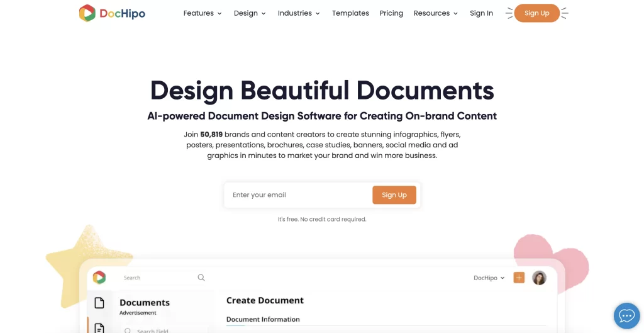Expand the Resources dropdown
644x333 pixels.
[436, 13]
